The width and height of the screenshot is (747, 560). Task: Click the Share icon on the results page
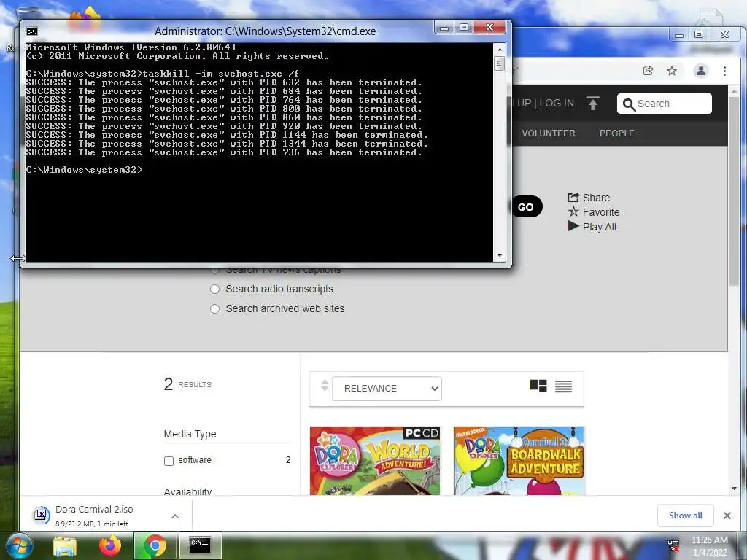[573, 197]
